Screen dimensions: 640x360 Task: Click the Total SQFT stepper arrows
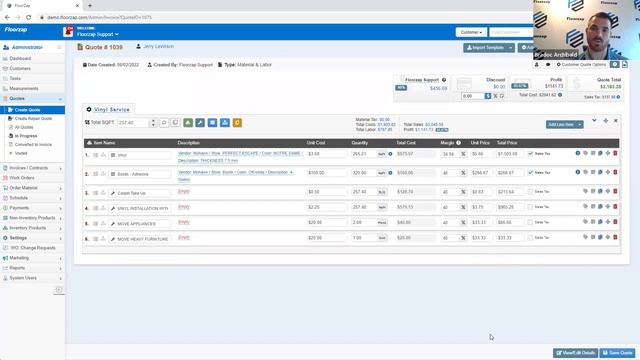153,123
